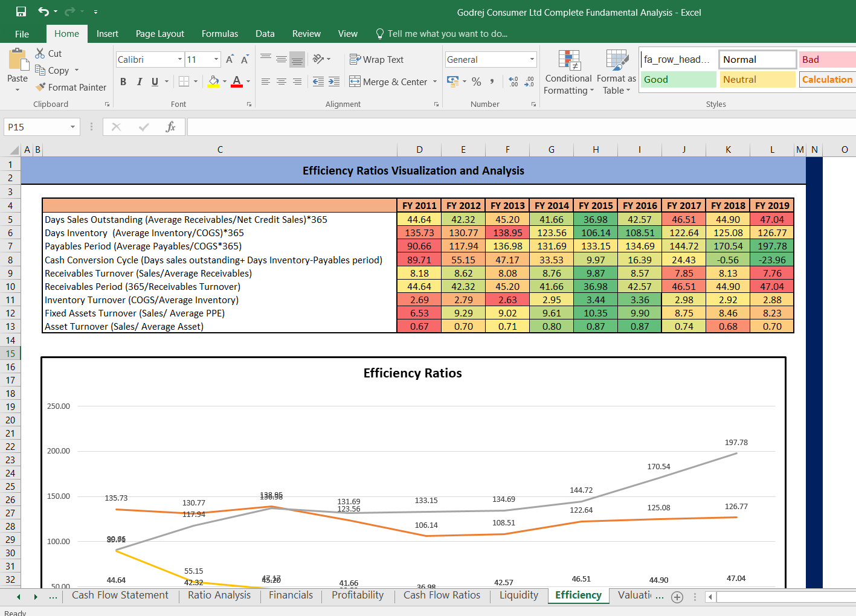Apply cell Borders icon
Viewport: 856px width, 616px height.
(x=184, y=82)
